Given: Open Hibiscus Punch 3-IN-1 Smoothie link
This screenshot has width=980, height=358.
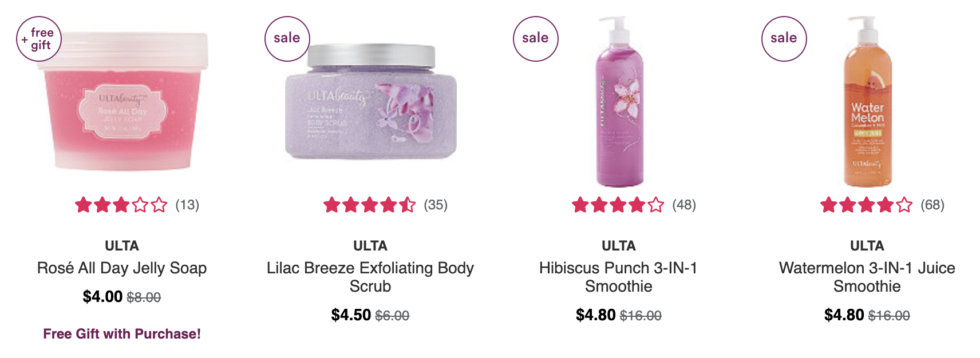Looking at the screenshot, I should click(x=619, y=277).
